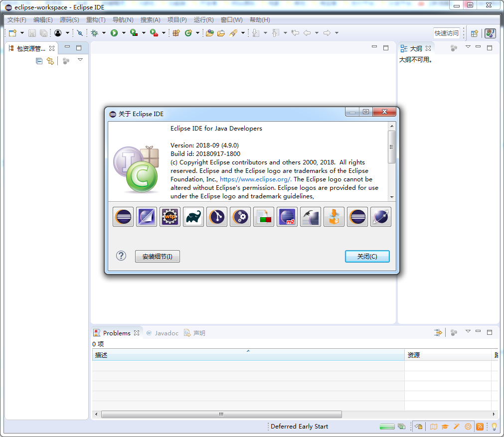Click the Coverage run icon
This screenshot has height=437, width=504.
point(134,33)
